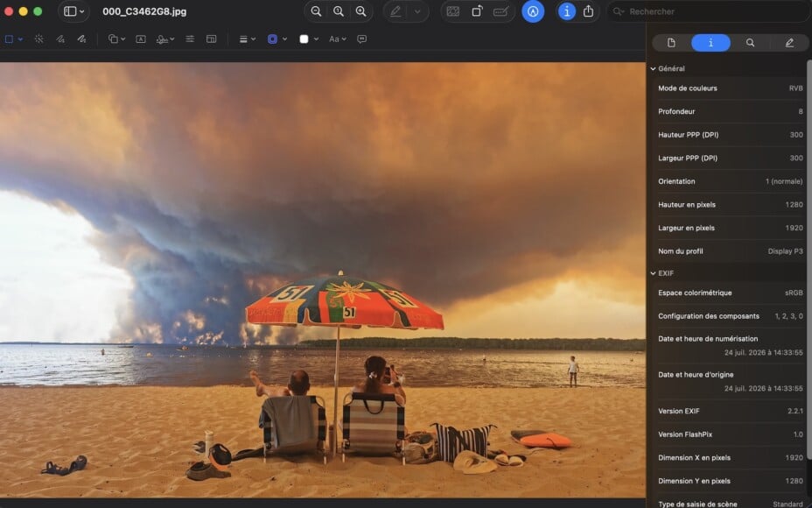This screenshot has height=508, width=812.
Task: Zoom in on the image
Action: click(x=361, y=11)
